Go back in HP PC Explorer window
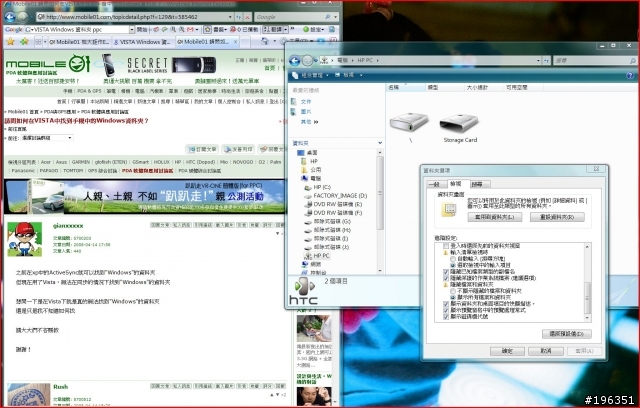Screen dimensions: 640x408 point(295,60)
